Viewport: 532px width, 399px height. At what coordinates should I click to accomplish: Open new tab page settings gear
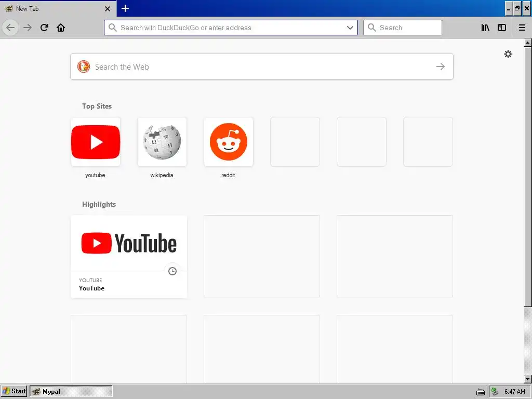508,54
